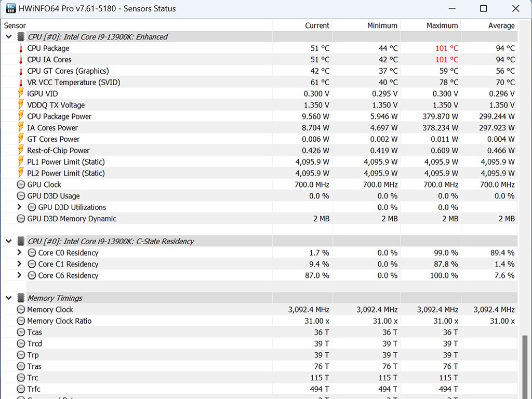The width and height of the screenshot is (532, 399).
Task: Collapse the CPU Enhanced sensor group
Action: [9, 37]
